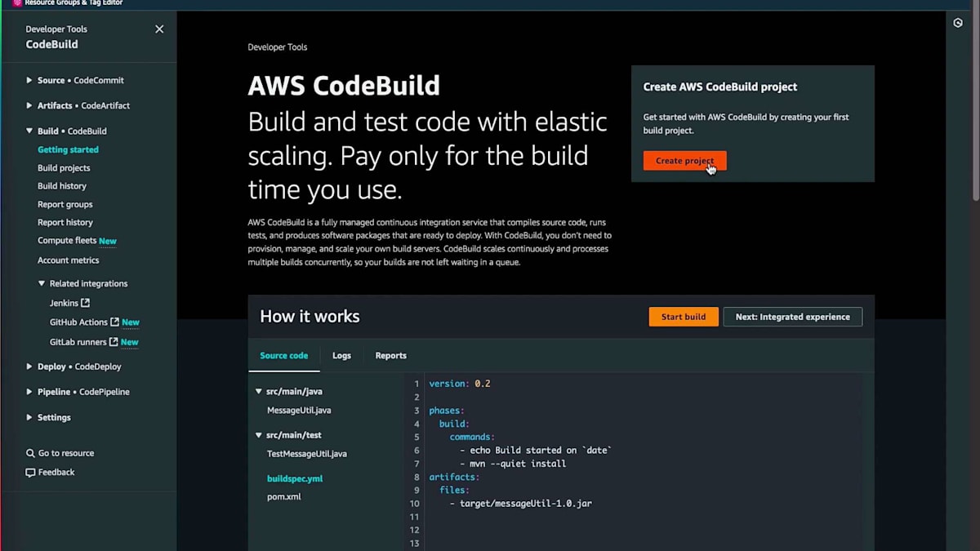Switch to the Source code tab
980x551 pixels.
(x=284, y=355)
